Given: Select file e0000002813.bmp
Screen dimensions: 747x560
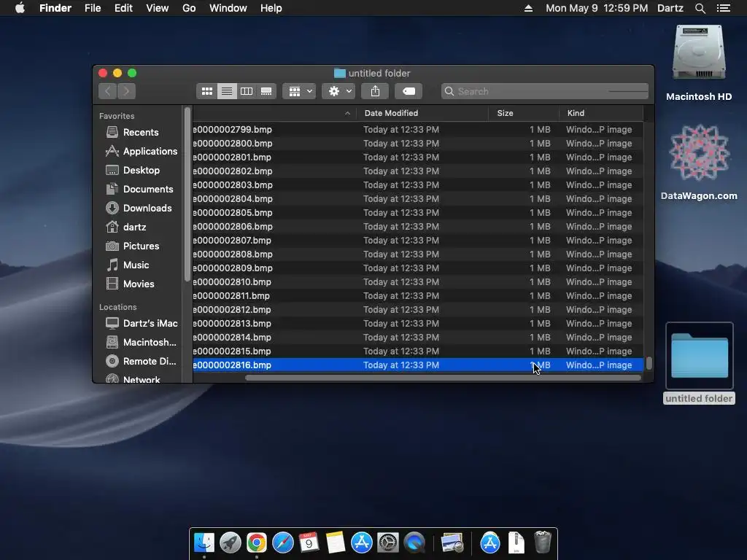Looking at the screenshot, I should click(x=418, y=323).
